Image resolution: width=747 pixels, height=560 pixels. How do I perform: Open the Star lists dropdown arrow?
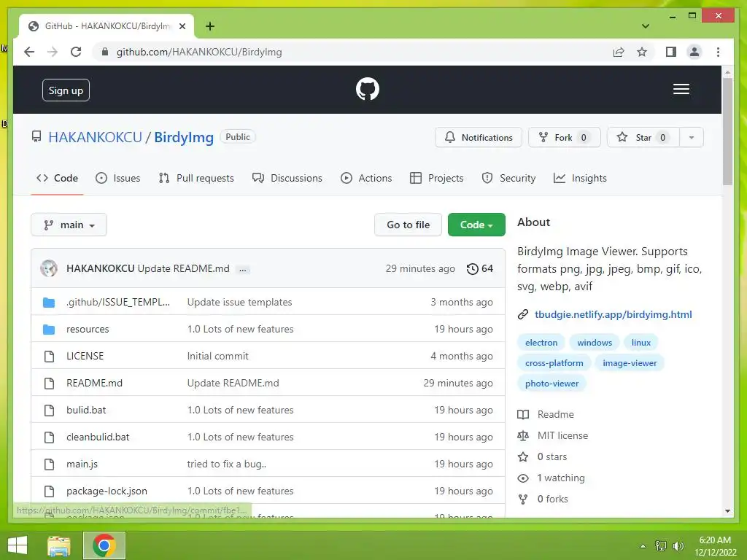[x=692, y=138]
